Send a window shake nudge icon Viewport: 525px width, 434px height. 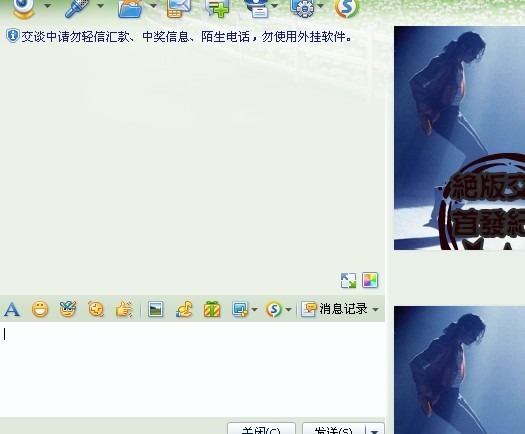[96, 309]
